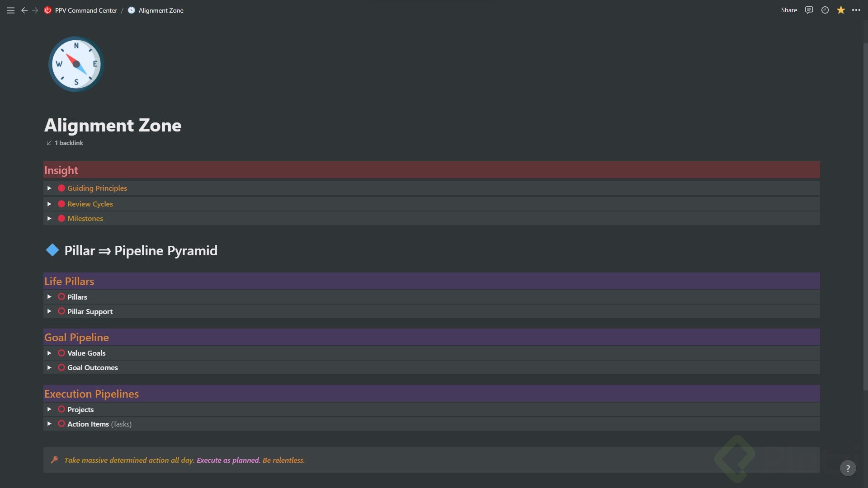Toggle the favorite star icon
The height and width of the screenshot is (488, 868).
[x=841, y=10]
